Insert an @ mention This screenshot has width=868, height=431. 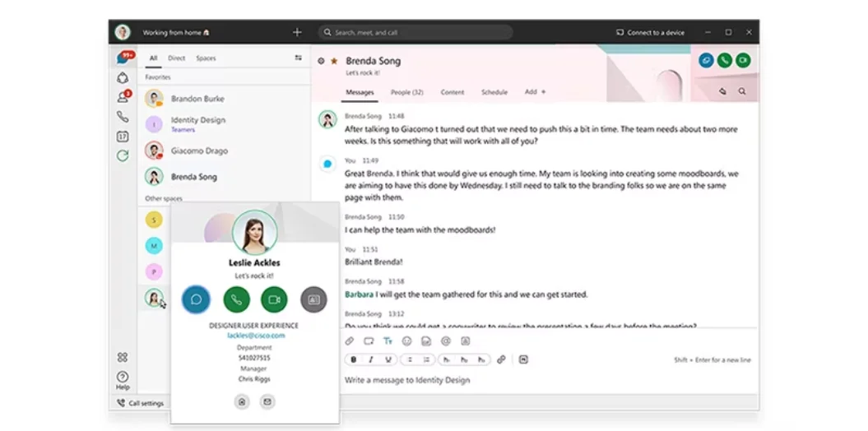(x=446, y=341)
